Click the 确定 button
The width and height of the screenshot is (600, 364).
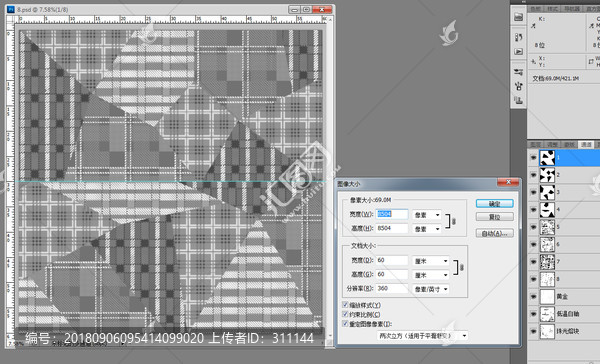tap(494, 204)
